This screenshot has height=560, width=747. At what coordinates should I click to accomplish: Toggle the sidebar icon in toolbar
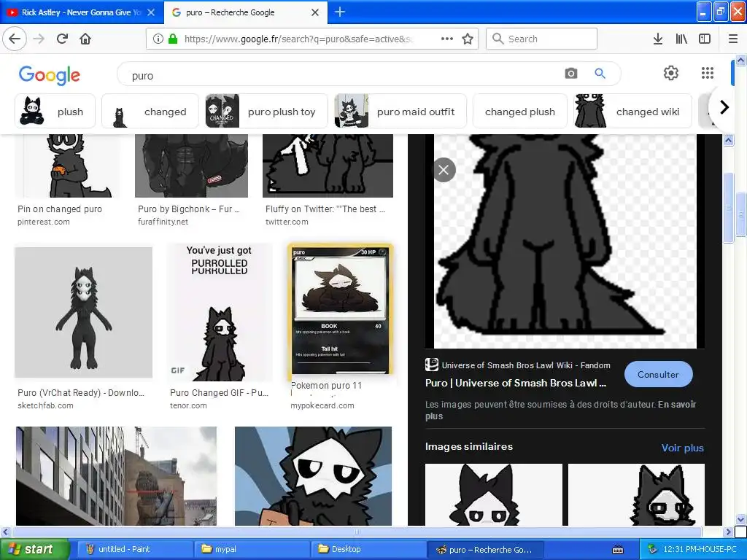pos(705,39)
